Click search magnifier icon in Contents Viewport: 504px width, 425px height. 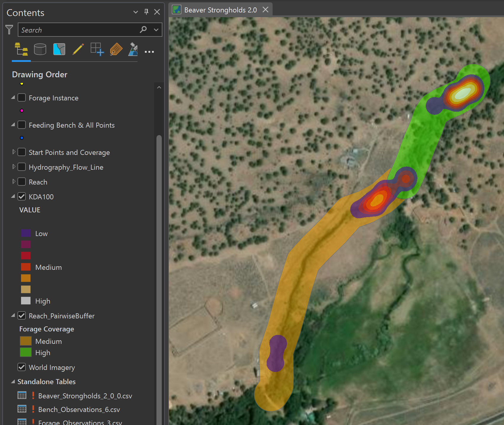[143, 30]
